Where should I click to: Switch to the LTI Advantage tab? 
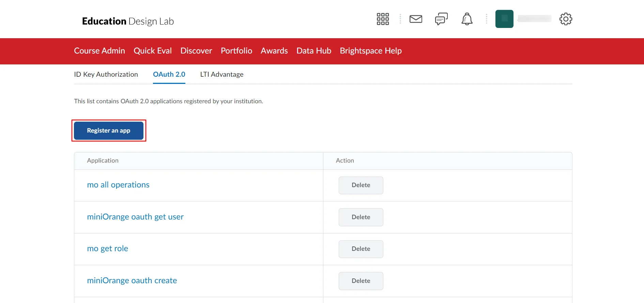click(222, 74)
